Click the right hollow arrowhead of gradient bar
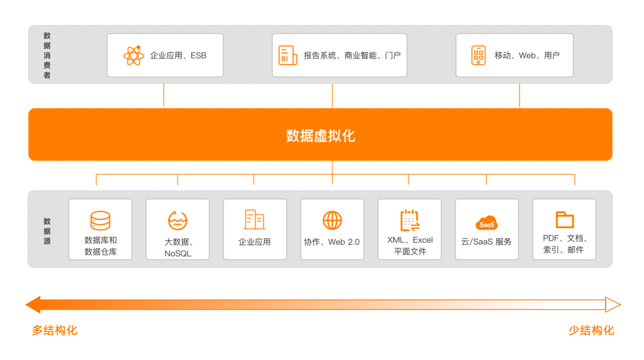Screen dimensions: 644x360 click(x=613, y=305)
